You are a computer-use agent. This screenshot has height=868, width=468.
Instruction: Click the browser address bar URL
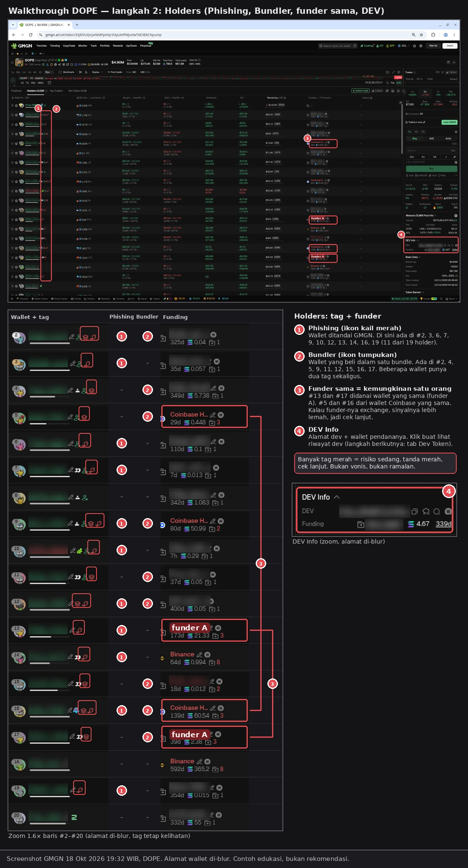point(103,35)
